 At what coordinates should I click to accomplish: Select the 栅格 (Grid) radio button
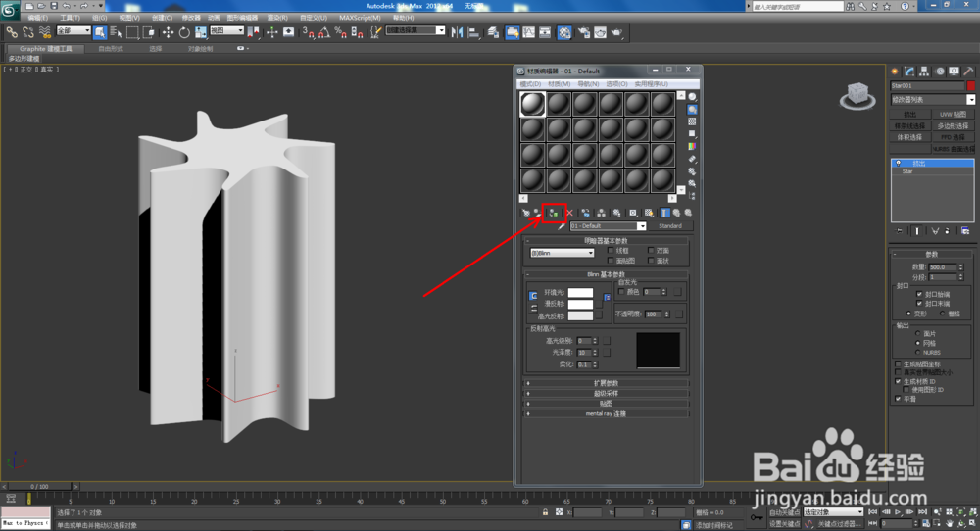coord(943,314)
